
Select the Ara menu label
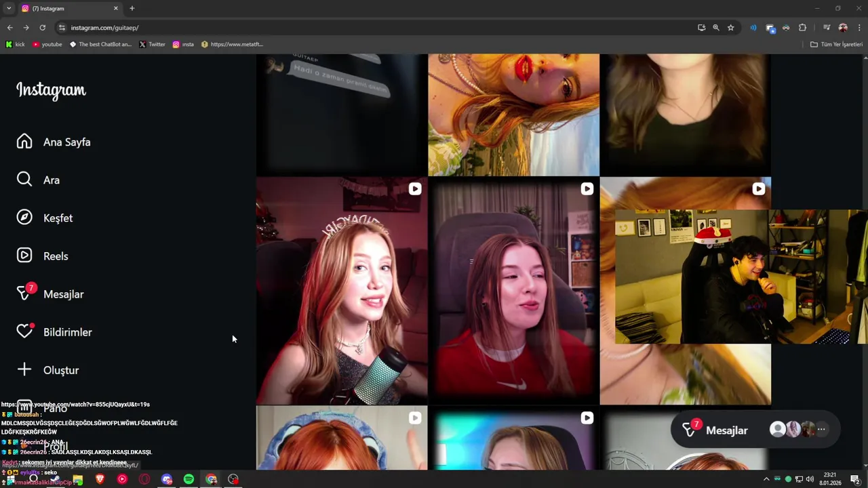point(52,180)
